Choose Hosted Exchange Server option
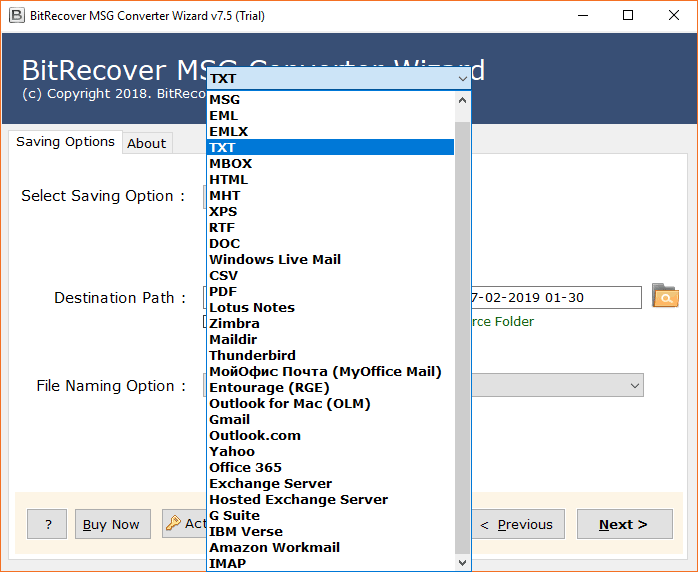 click(330, 500)
